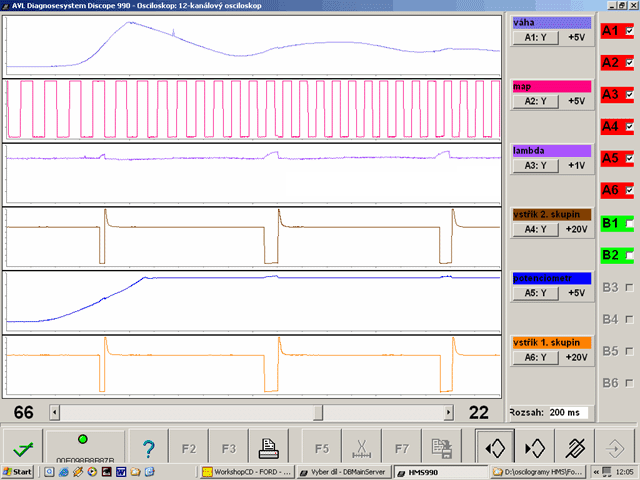Toggle the A4 channel checkbox

click(629, 127)
